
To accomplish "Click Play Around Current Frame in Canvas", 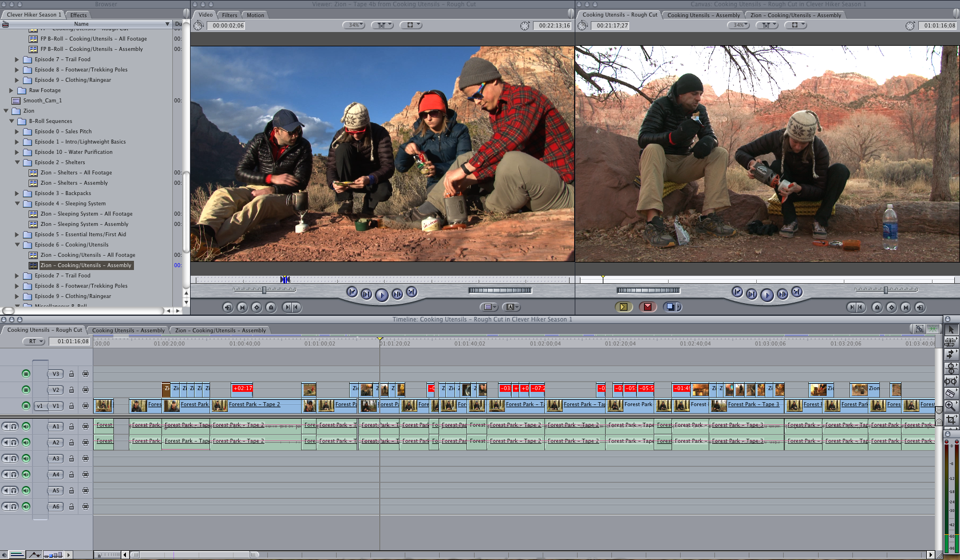I will [x=782, y=294].
